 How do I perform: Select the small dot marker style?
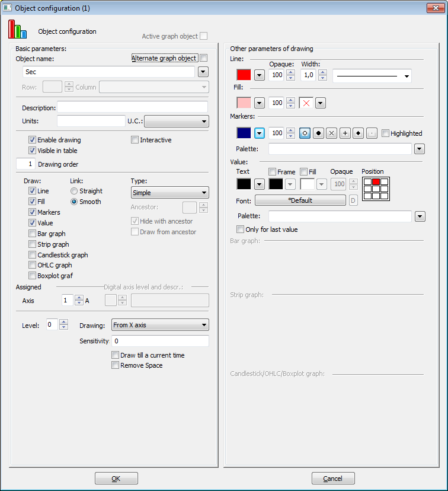pyautogui.click(x=372, y=133)
